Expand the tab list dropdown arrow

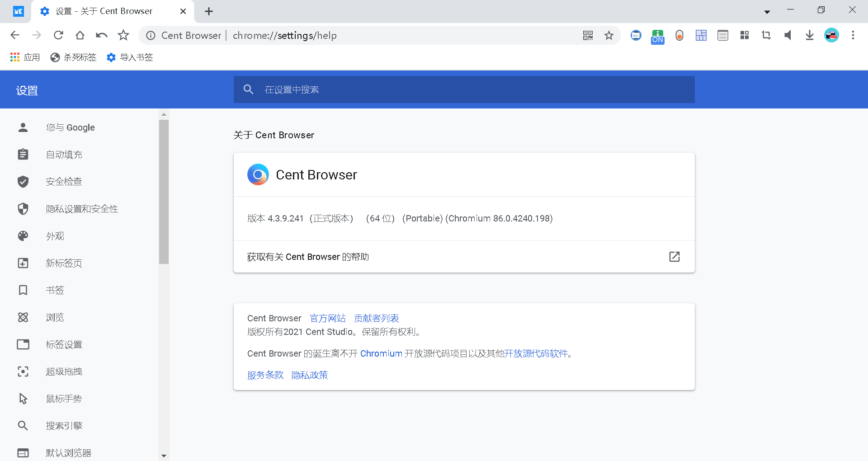pos(767,12)
